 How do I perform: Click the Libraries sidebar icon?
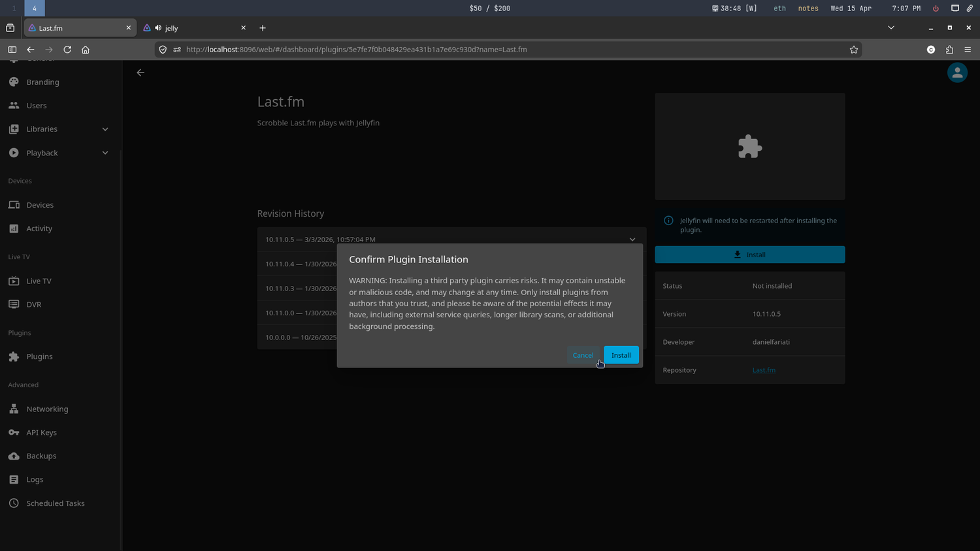pos(14,129)
